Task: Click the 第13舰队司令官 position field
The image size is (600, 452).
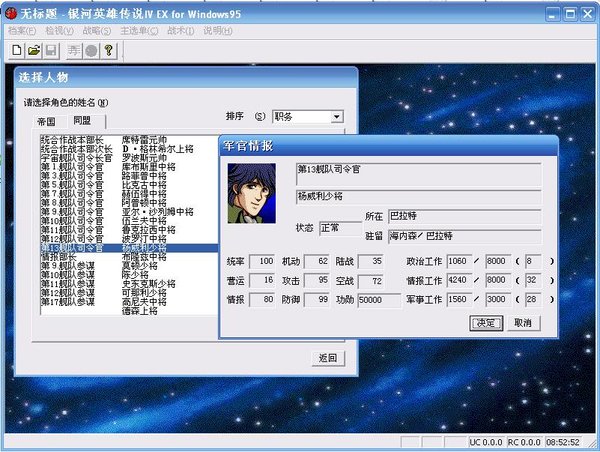Action: (x=419, y=175)
